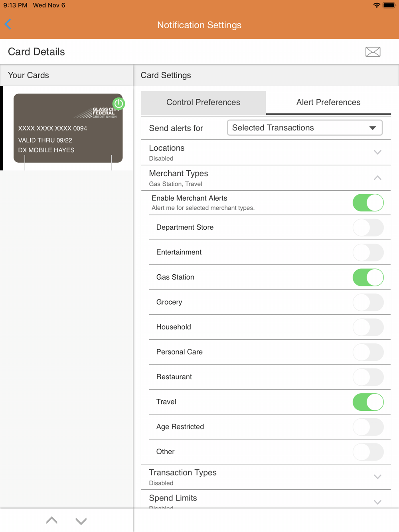Open the envelope messages icon

(373, 52)
